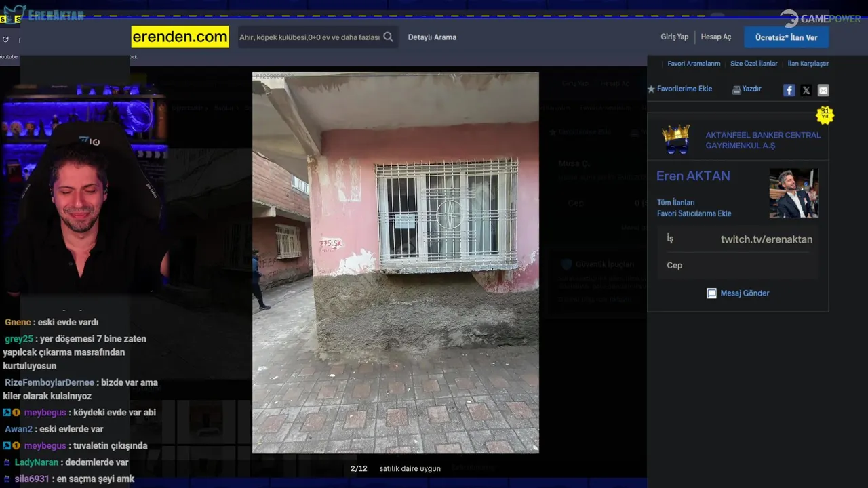Share listing by email envelope icon

point(823,90)
